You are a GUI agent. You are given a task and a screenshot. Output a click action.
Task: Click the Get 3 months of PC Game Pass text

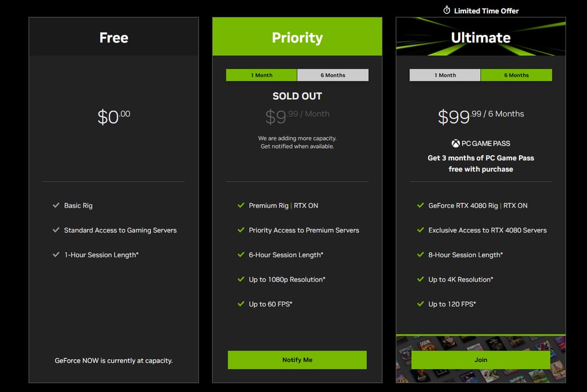481,163
